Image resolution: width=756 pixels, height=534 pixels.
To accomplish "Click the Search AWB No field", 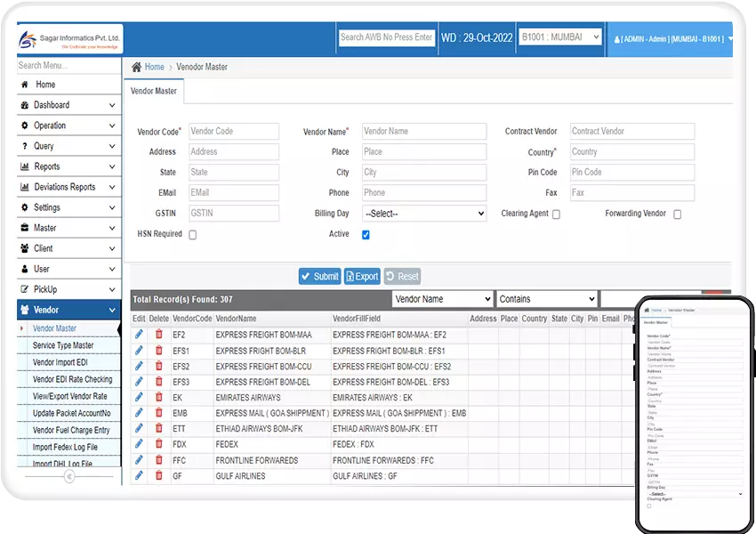I will pos(387,37).
